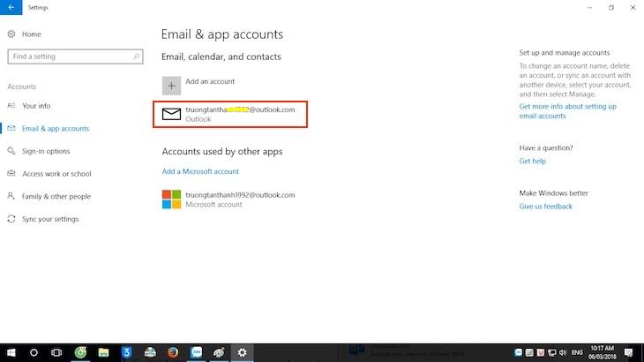Select the Outlook email account entry
Viewport: 644px width, 362px height.
click(230, 114)
